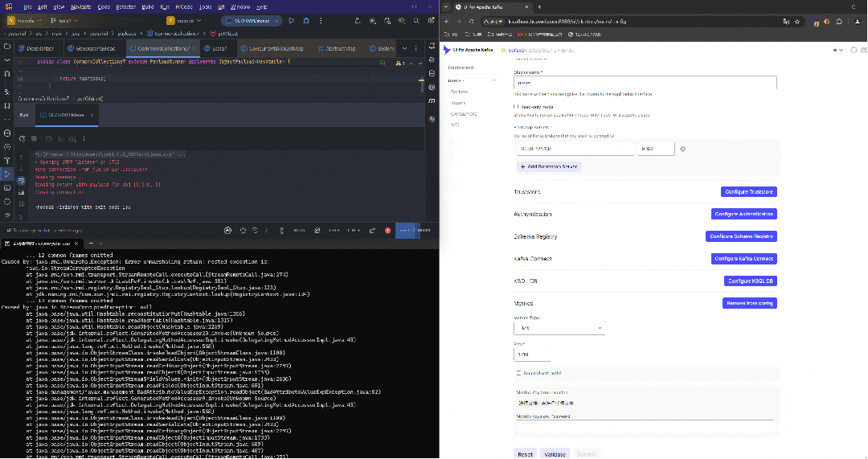Click the Validate button
Screen dimensions: 868x459
point(555,454)
